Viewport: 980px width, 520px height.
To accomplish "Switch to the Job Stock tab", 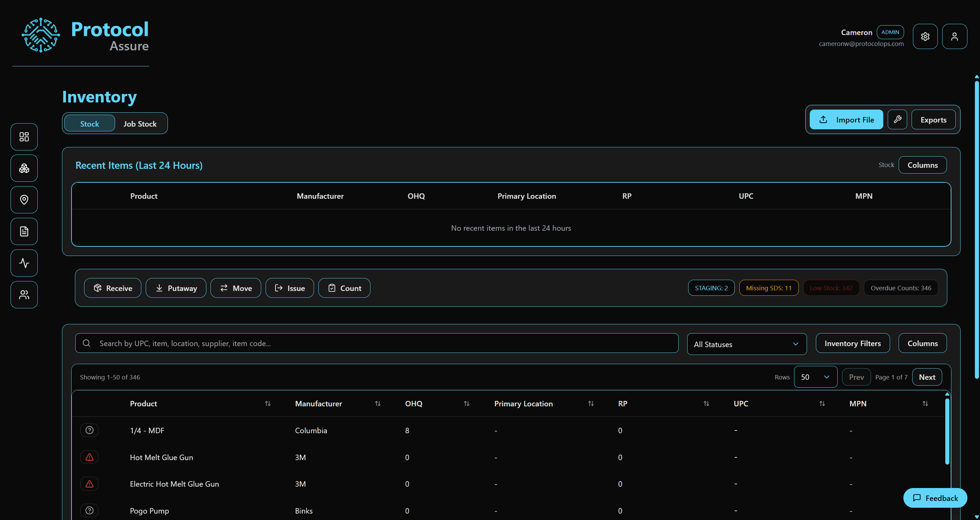I will 140,123.
